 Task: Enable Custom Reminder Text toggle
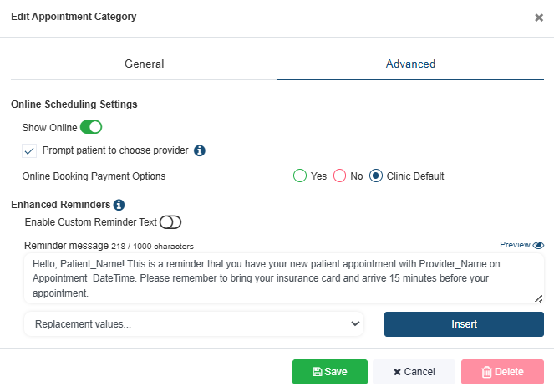click(170, 222)
